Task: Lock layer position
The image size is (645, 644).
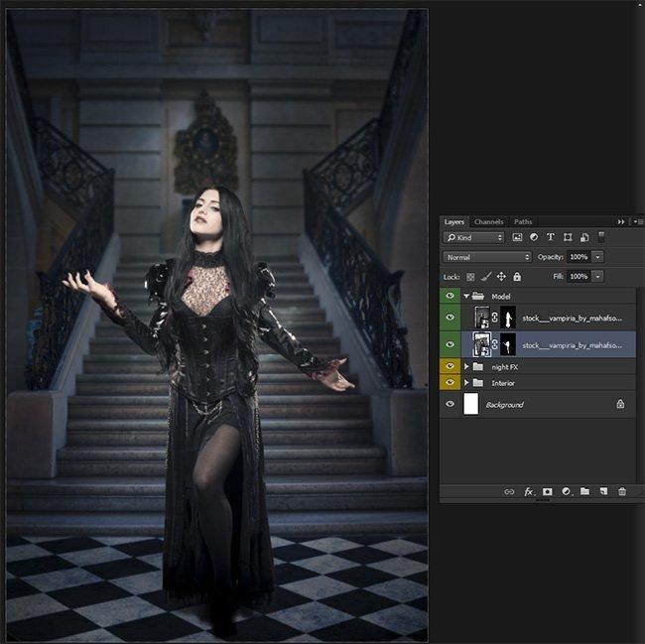Action: [501, 276]
